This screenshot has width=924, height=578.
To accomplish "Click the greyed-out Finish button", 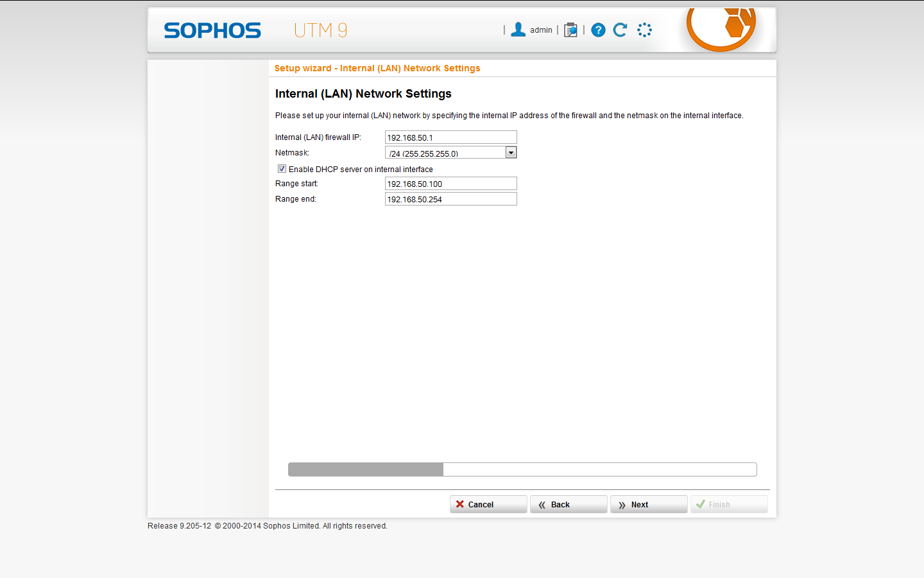I will click(729, 504).
